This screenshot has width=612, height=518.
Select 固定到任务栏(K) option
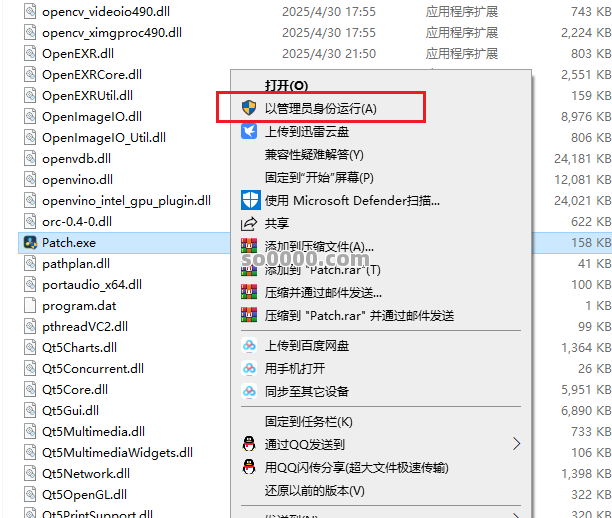(308, 421)
